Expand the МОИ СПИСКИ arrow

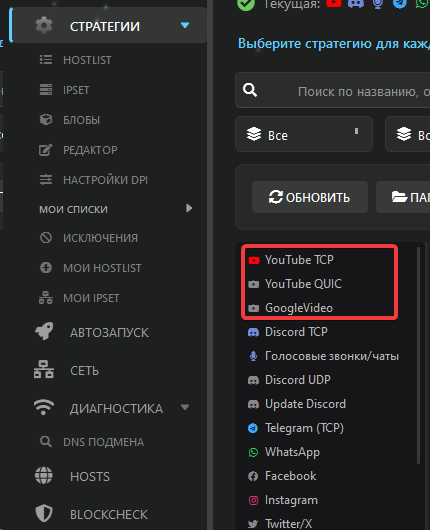[x=189, y=208]
